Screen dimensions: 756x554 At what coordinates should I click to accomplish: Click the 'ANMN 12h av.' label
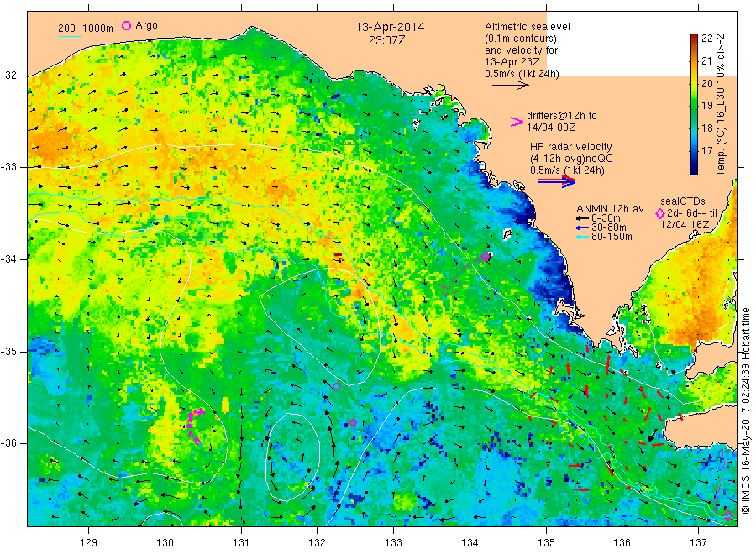tap(611, 209)
